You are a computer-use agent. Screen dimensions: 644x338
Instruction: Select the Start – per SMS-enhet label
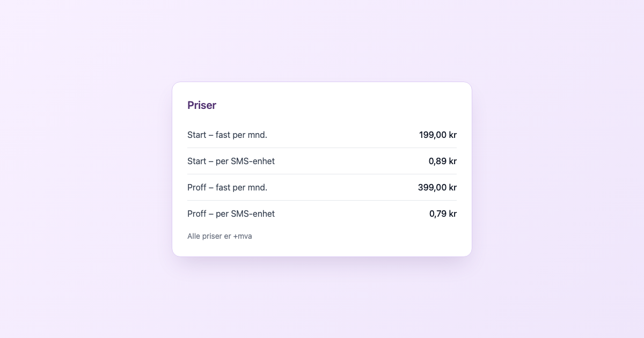[x=231, y=161]
